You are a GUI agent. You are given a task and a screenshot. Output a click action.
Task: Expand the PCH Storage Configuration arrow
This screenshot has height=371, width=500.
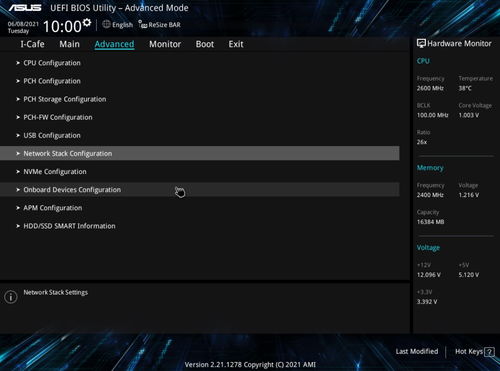pos(18,99)
